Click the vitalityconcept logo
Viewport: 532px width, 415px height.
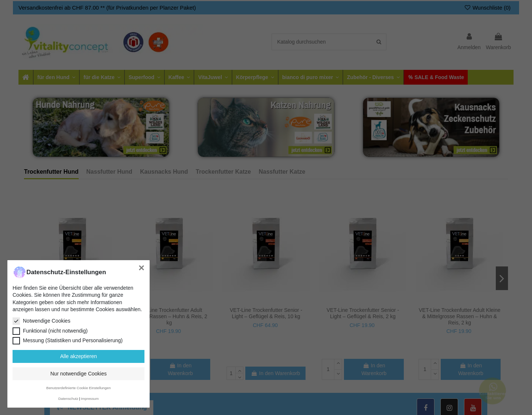tap(65, 42)
